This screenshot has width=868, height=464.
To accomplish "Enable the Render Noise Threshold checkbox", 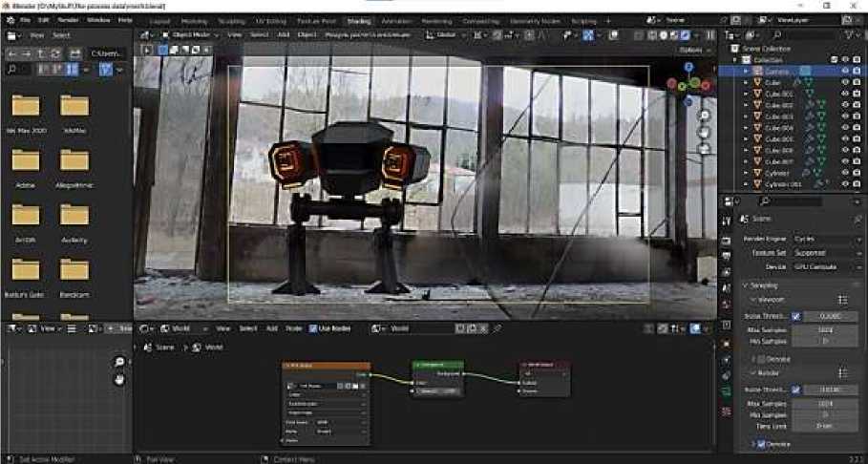I will [x=796, y=390].
